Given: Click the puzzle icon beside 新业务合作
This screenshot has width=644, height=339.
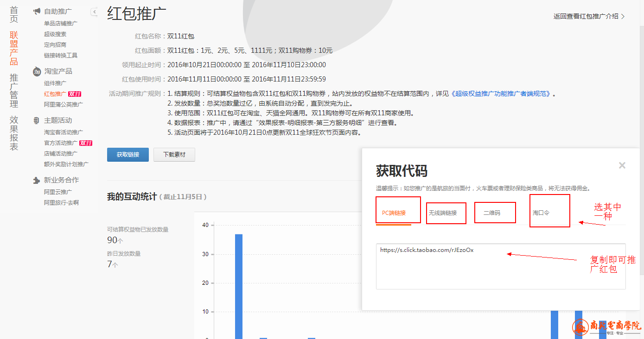Looking at the screenshot, I should coord(37,180).
